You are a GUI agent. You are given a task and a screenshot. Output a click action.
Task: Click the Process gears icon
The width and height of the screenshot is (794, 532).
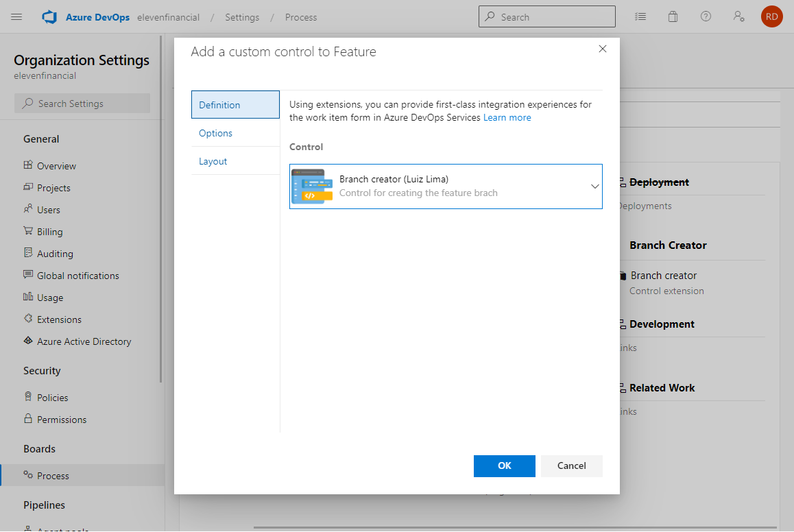[x=28, y=475]
